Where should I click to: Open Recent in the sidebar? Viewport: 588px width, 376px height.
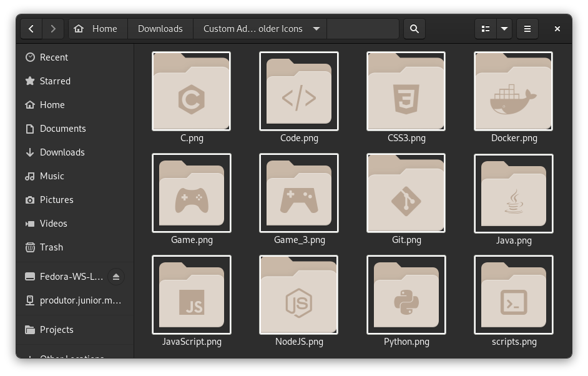click(75, 57)
